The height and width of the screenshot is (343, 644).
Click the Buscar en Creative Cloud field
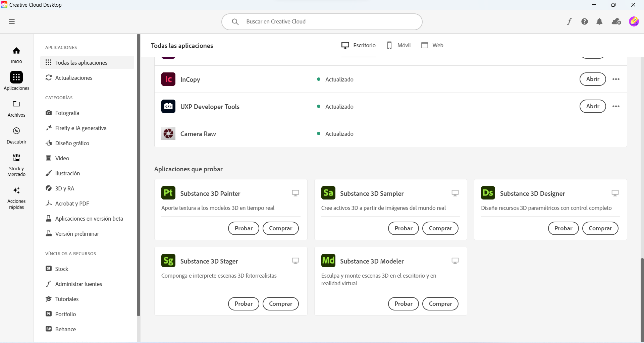(322, 21)
